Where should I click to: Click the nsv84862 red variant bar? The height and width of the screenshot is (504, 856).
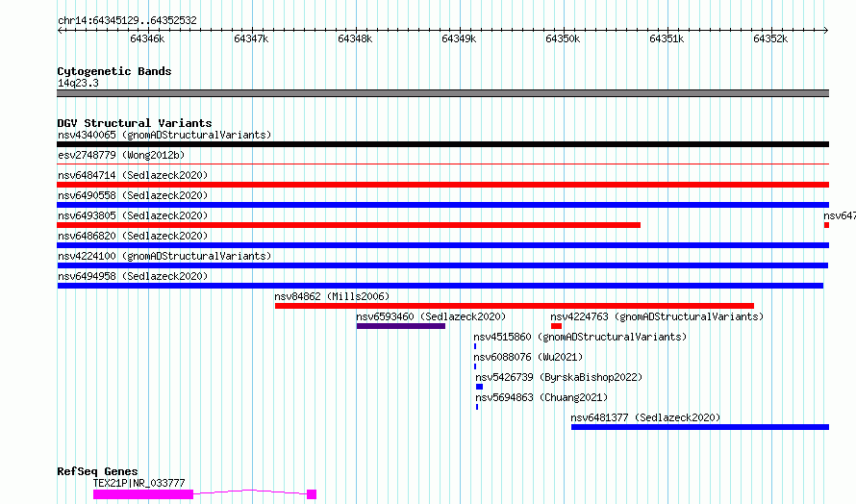[515, 306]
